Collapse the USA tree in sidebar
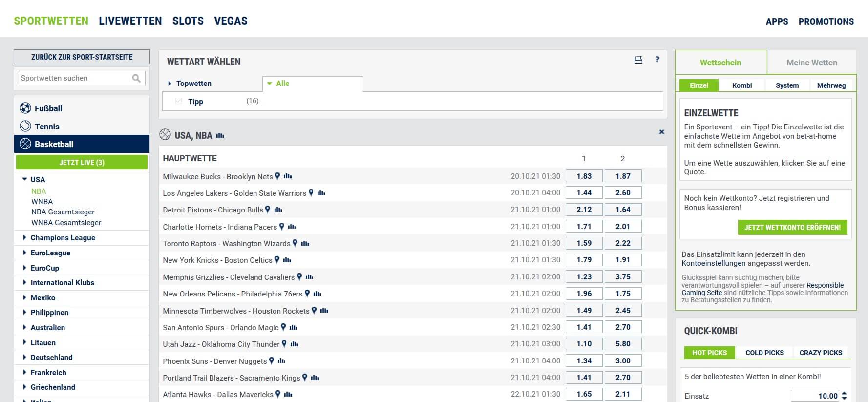Screen dimensions: 868x402 click(x=24, y=179)
